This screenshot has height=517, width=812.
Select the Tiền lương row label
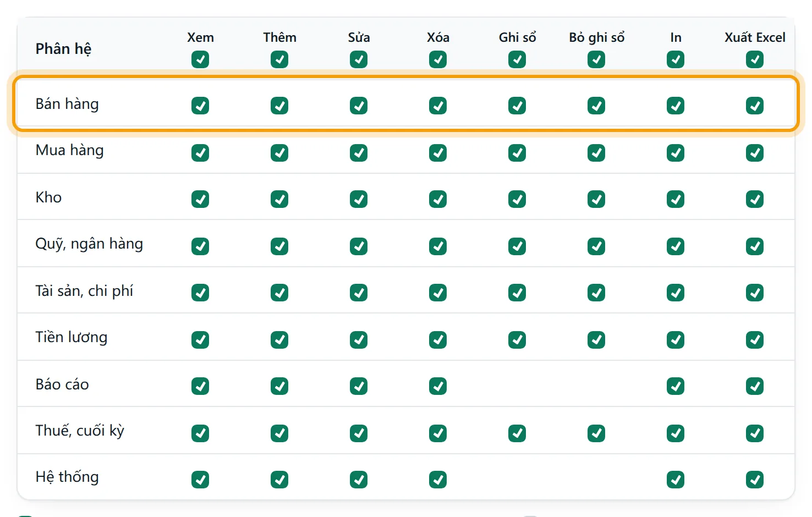[72, 337]
